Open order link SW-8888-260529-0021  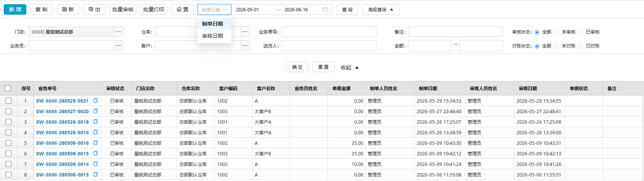tap(62, 101)
